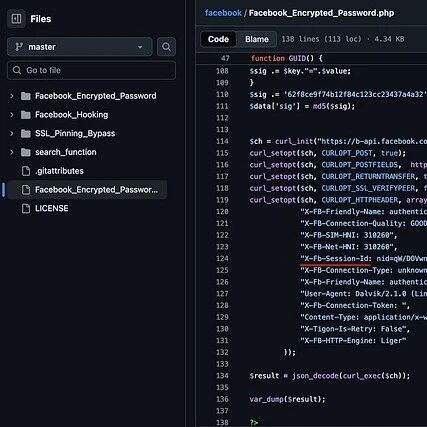Click the sticky function GUID() header line
The width and height of the screenshot is (427, 427).
click(286, 58)
